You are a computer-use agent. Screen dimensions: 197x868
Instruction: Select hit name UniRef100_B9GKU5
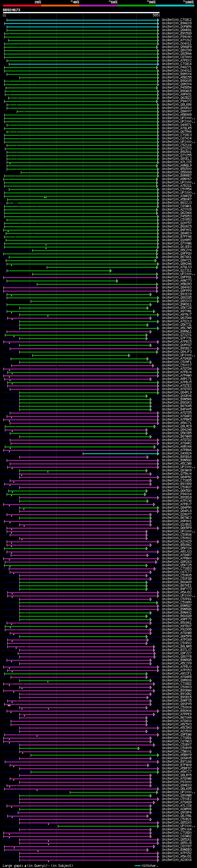pos(177,81)
